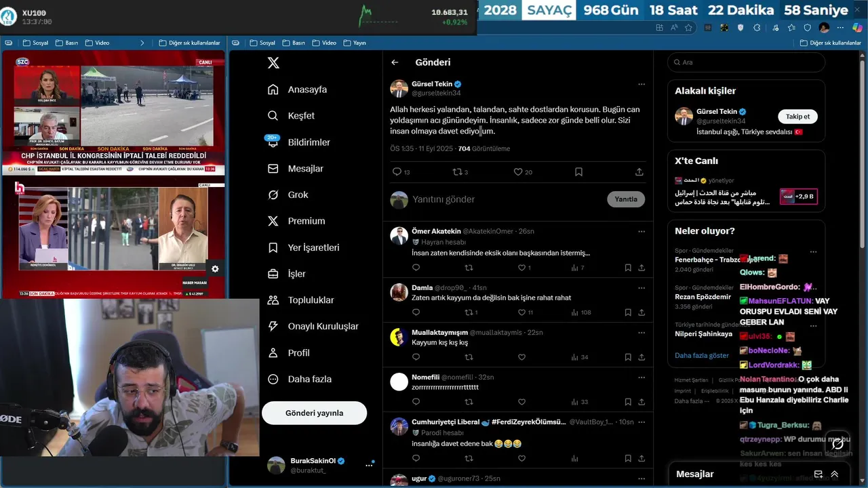This screenshot has width=868, height=488.
Task: Like Nomefili's reply
Action: point(521,402)
